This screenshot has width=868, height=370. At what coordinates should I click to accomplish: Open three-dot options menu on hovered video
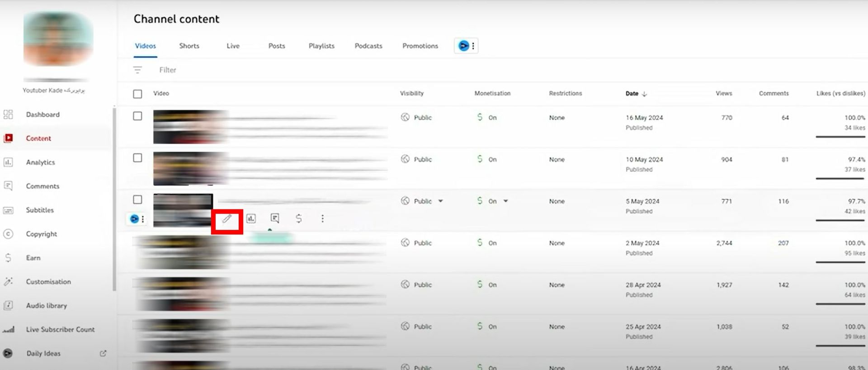point(322,219)
